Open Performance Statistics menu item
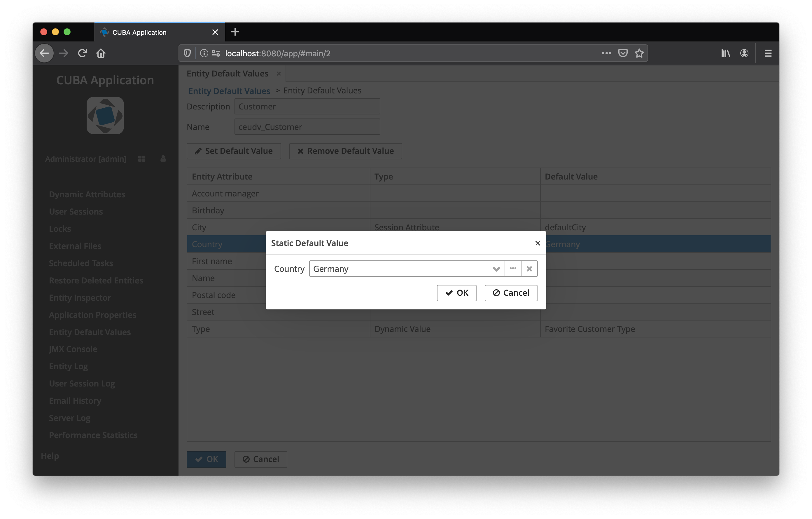The height and width of the screenshot is (519, 812). pyautogui.click(x=93, y=435)
